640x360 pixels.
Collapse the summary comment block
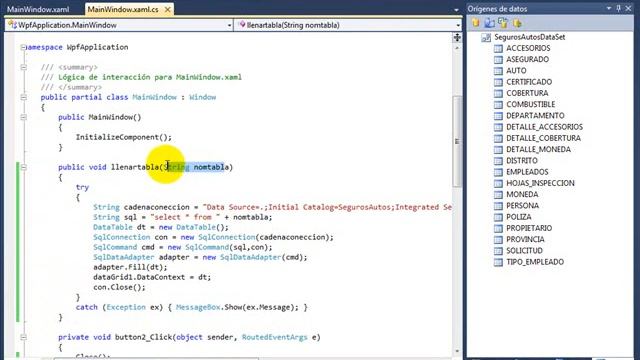click(x=23, y=67)
